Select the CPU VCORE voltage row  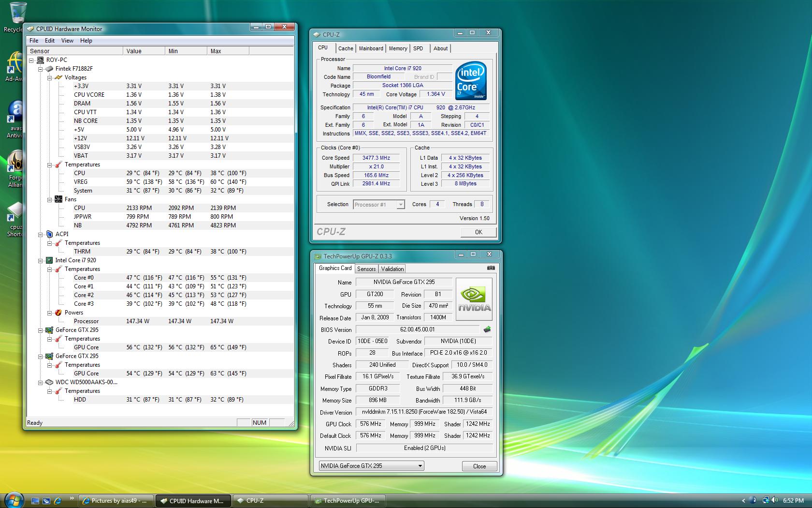coord(159,95)
